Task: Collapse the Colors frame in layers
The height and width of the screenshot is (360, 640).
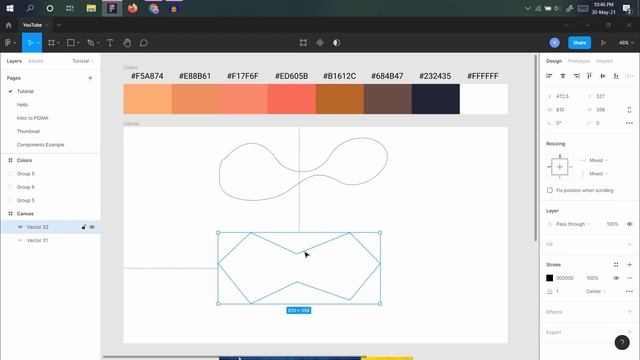Action: click(10, 160)
